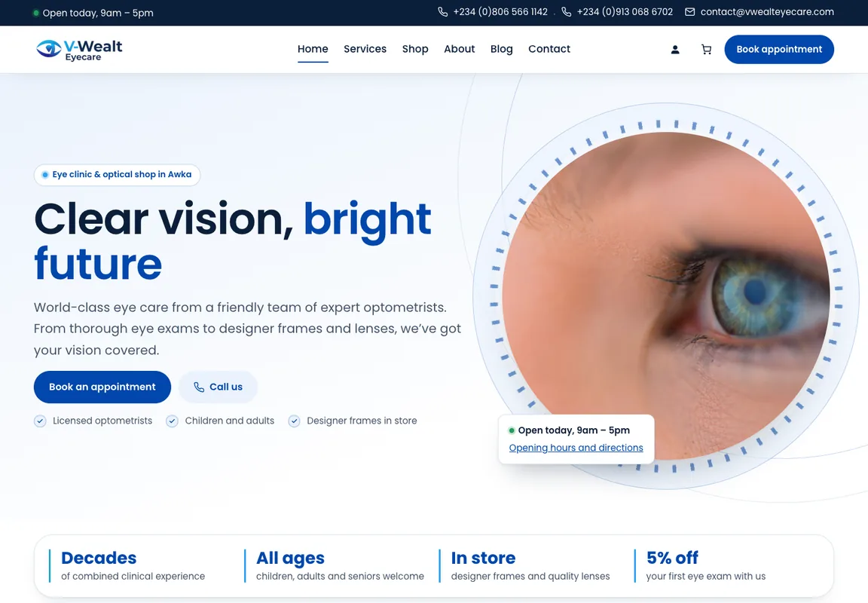
Task: Click the "In store" stat heading
Action: point(483,558)
